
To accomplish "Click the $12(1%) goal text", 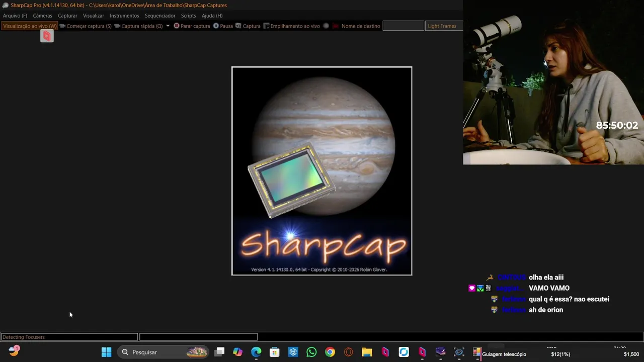I will click(x=560, y=354).
